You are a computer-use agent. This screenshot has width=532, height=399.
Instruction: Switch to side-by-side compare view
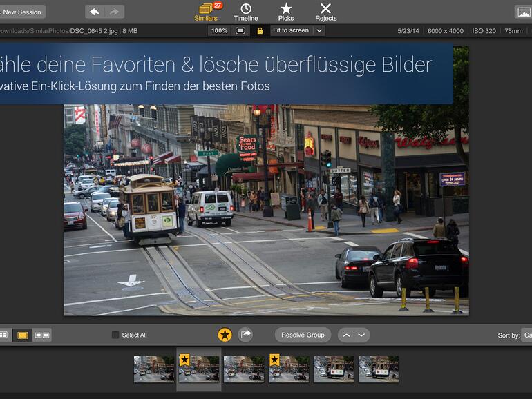42,335
